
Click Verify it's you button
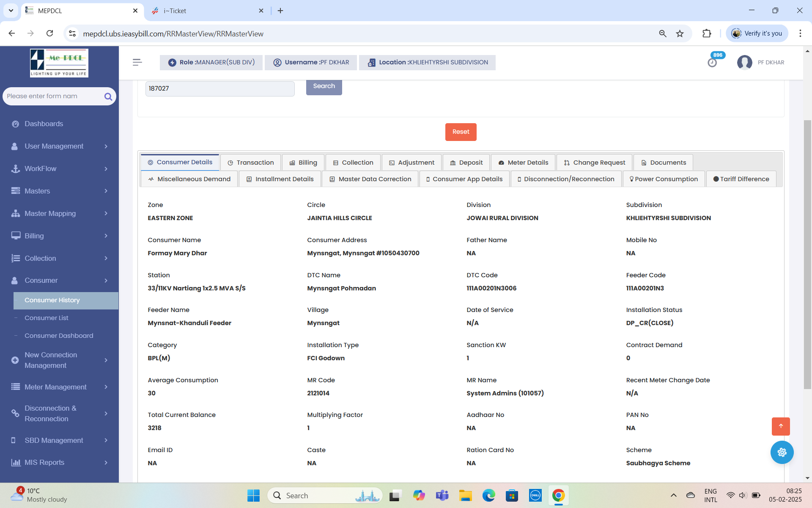pos(757,33)
